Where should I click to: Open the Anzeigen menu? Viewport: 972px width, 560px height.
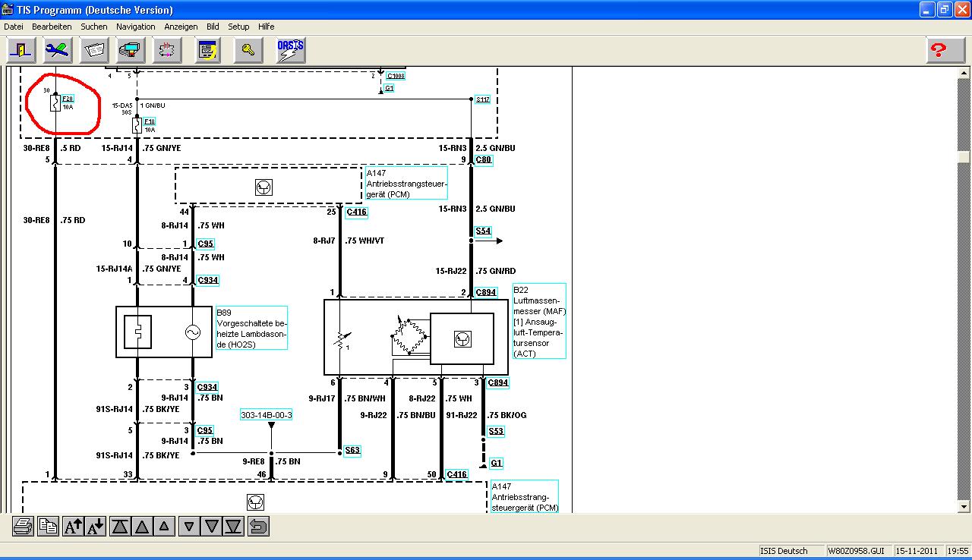point(181,27)
